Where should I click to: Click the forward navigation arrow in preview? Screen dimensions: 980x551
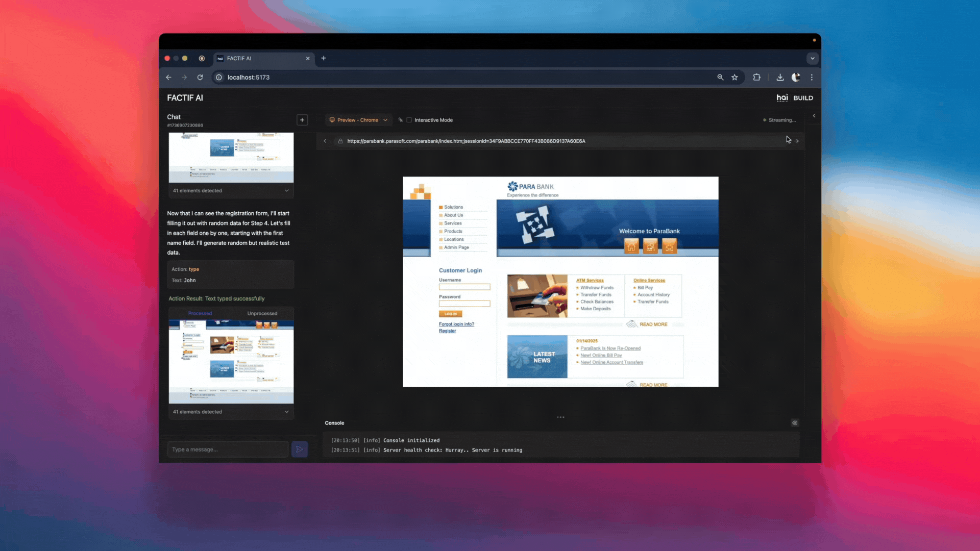tap(796, 141)
